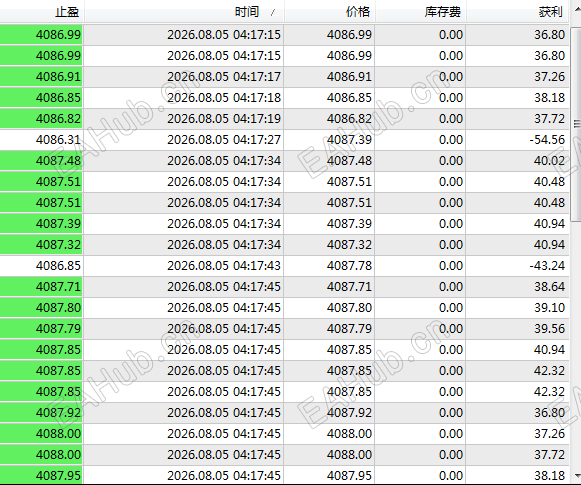The height and width of the screenshot is (485, 581).
Task: Select green take-profit cell 4087.92
Action: (41, 413)
